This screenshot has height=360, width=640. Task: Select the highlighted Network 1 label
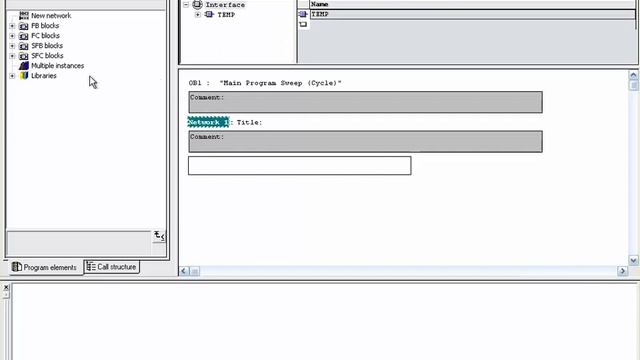pyautogui.click(x=208, y=122)
